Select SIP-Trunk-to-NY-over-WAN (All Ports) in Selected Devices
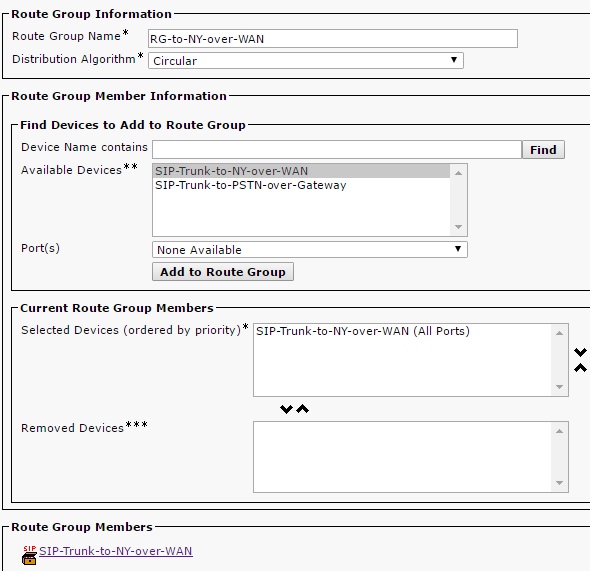 pos(402,331)
